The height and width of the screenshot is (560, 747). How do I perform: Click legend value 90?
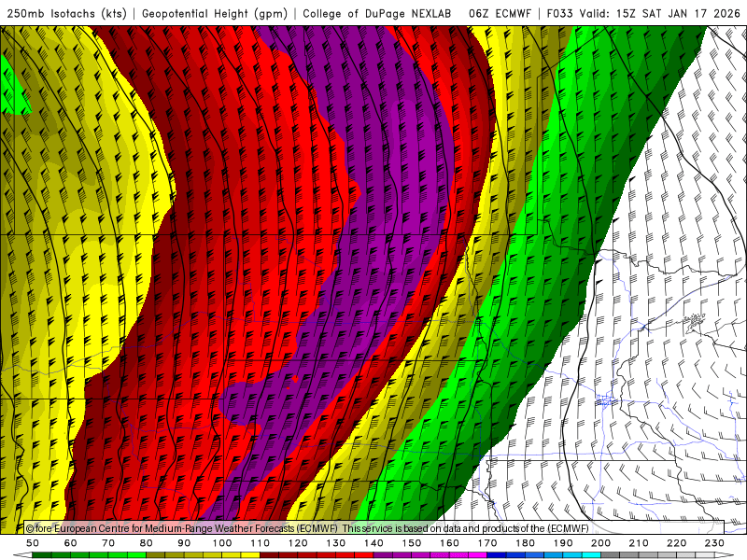(184, 543)
